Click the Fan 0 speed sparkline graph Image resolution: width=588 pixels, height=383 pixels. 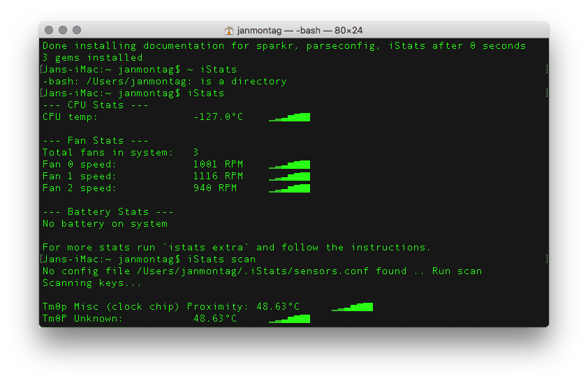(x=290, y=165)
